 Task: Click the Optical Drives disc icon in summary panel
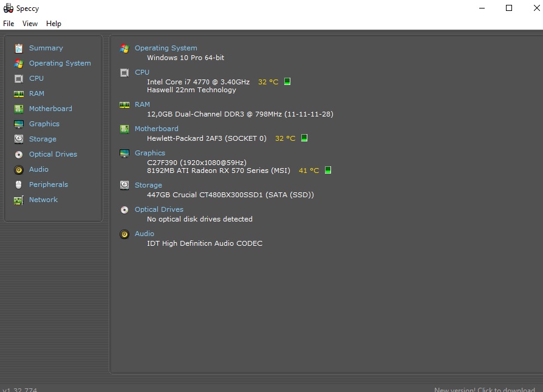point(125,210)
